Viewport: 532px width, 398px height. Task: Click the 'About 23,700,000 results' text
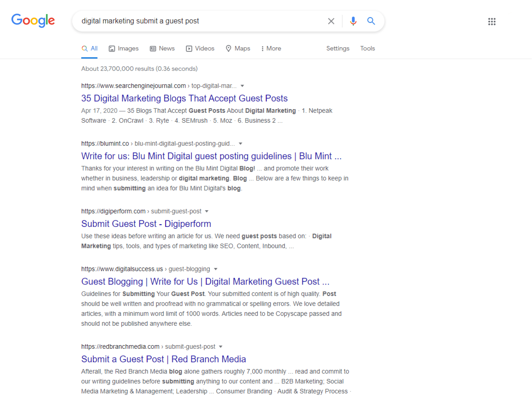click(139, 69)
